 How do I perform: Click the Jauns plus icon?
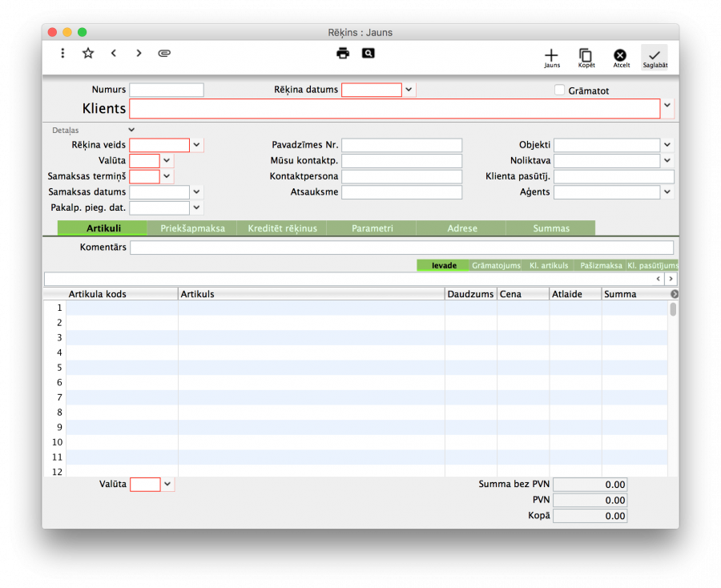551,57
